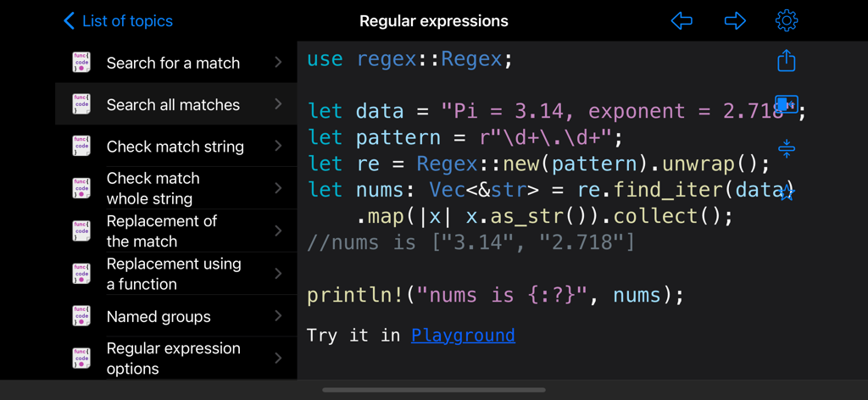Share the code snippet
Viewport: 868px width, 400px height.
pyautogui.click(x=786, y=60)
